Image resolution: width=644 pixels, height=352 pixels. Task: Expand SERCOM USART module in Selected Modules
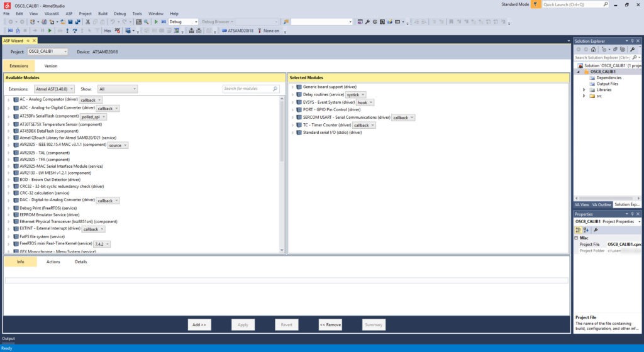point(293,118)
